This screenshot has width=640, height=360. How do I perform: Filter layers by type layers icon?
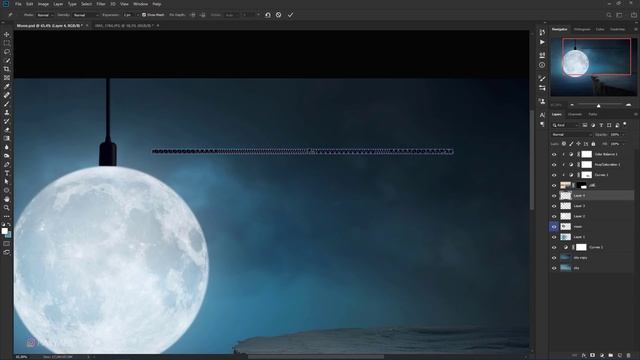[x=601, y=125]
